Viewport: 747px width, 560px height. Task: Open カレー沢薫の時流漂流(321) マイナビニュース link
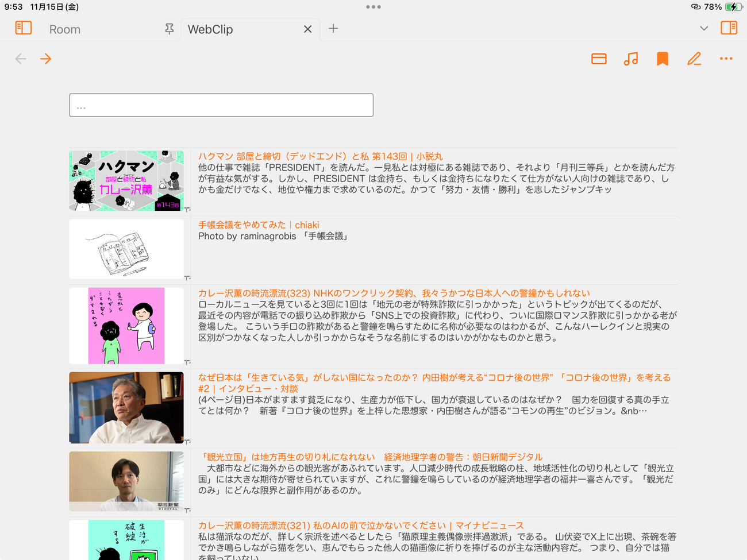[x=361, y=526]
